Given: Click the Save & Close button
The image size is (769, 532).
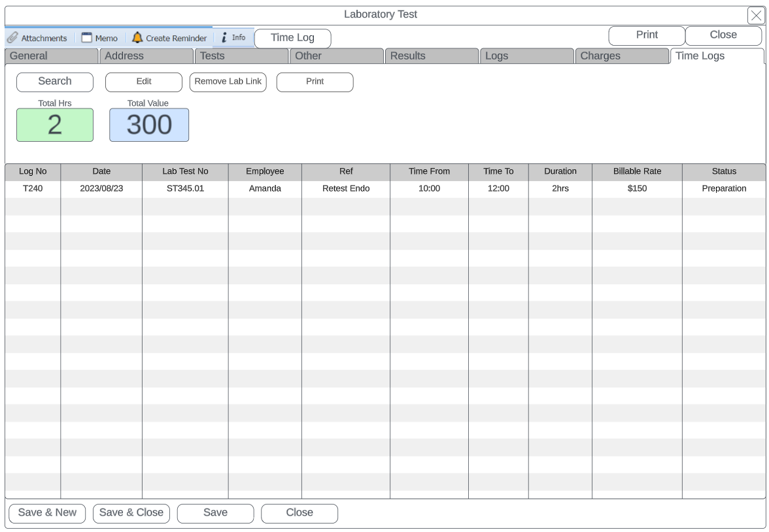Looking at the screenshot, I should point(131,513).
